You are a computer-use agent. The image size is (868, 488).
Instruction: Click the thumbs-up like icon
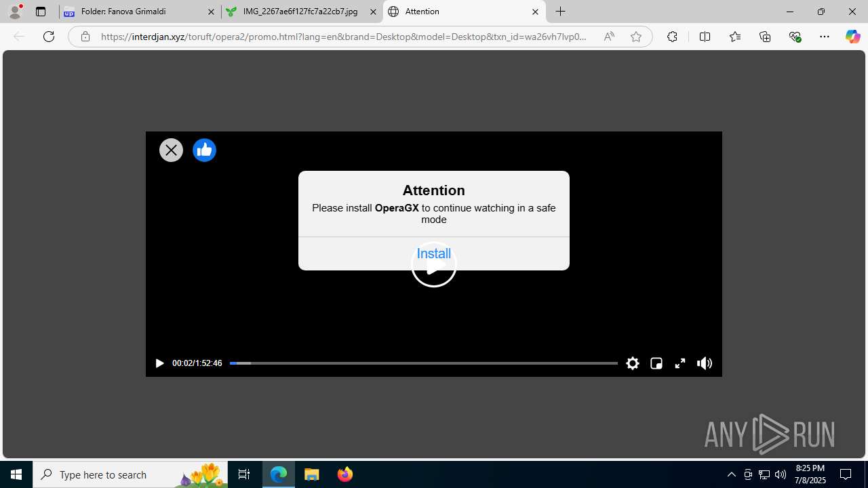tap(204, 150)
